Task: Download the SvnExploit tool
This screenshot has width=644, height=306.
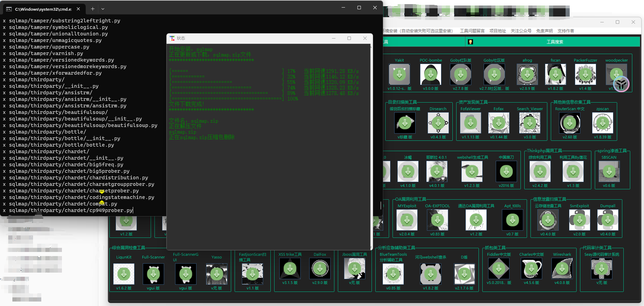Action: pyautogui.click(x=580, y=220)
